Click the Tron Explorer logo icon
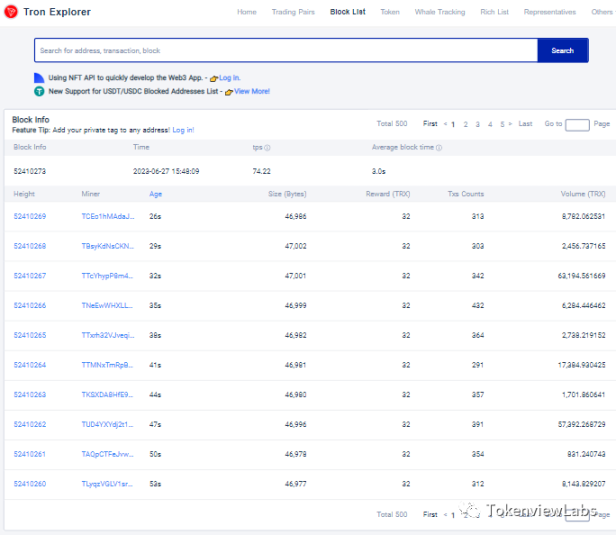The width and height of the screenshot is (616, 535). 12,12
